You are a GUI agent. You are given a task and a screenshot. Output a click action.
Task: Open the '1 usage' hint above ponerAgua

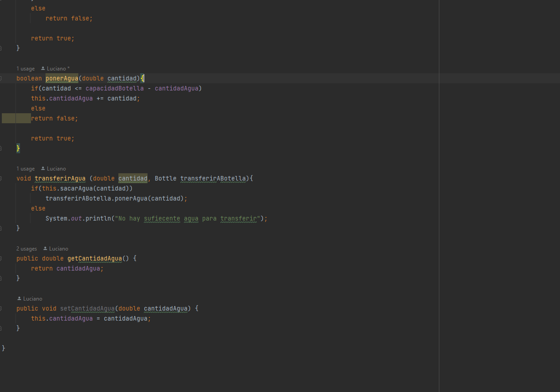pos(25,69)
